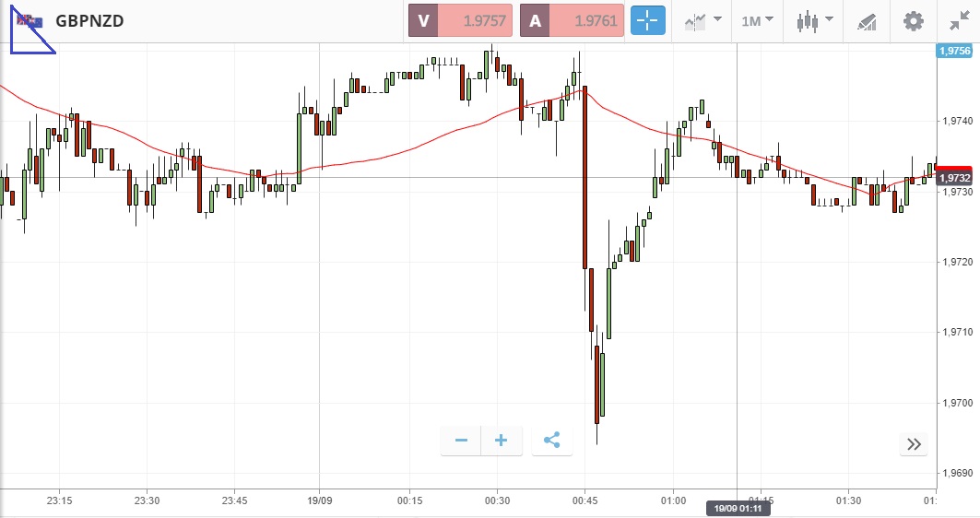This screenshot has width=980, height=518.
Task: Toggle the crosshair cursor button
Action: pos(648,20)
